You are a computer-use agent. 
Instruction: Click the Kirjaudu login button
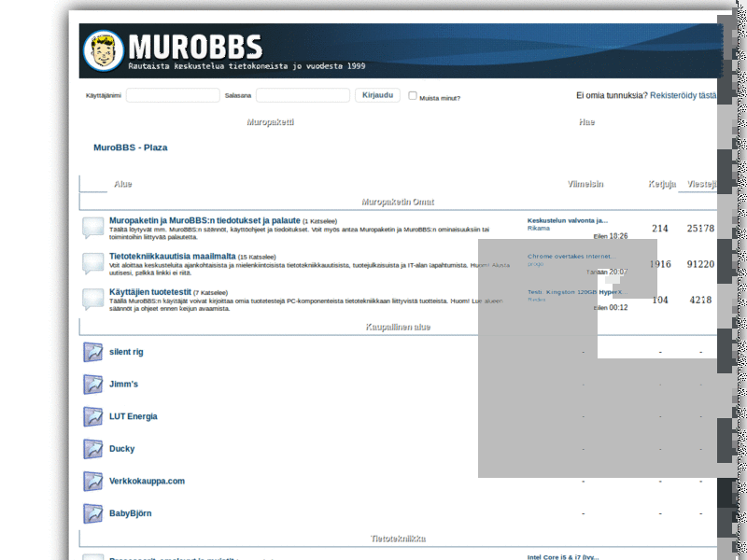377,95
